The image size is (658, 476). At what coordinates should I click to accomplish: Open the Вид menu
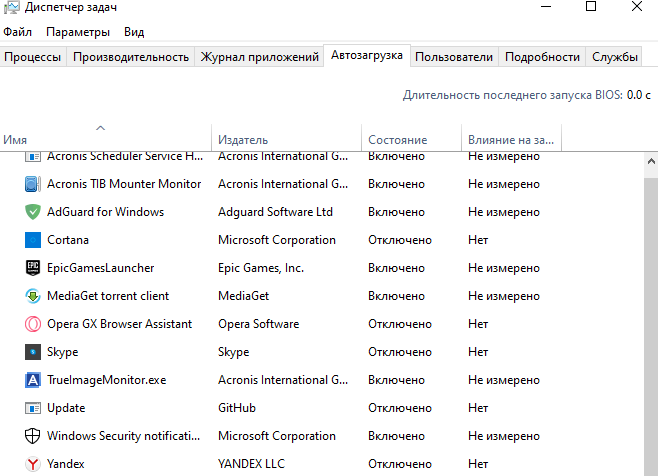[x=134, y=32]
